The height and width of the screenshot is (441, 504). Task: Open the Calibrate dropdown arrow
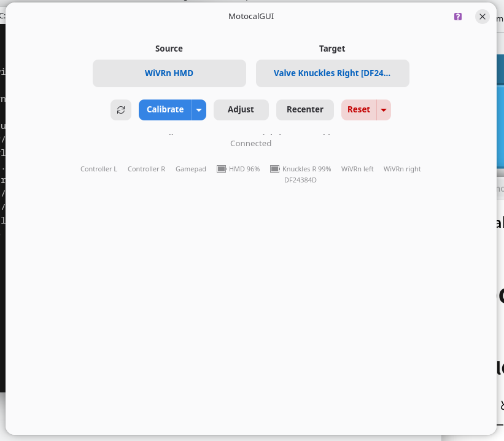[x=199, y=110]
